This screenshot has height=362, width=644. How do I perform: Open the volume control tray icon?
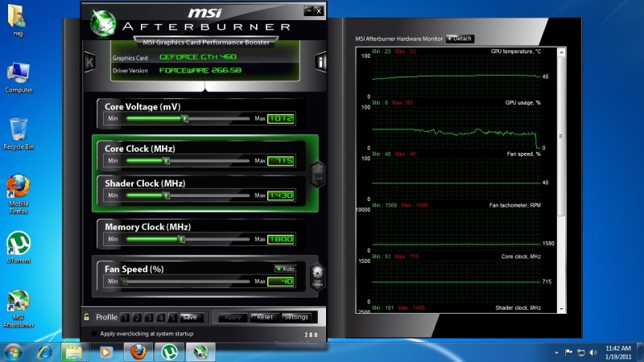[592, 352]
